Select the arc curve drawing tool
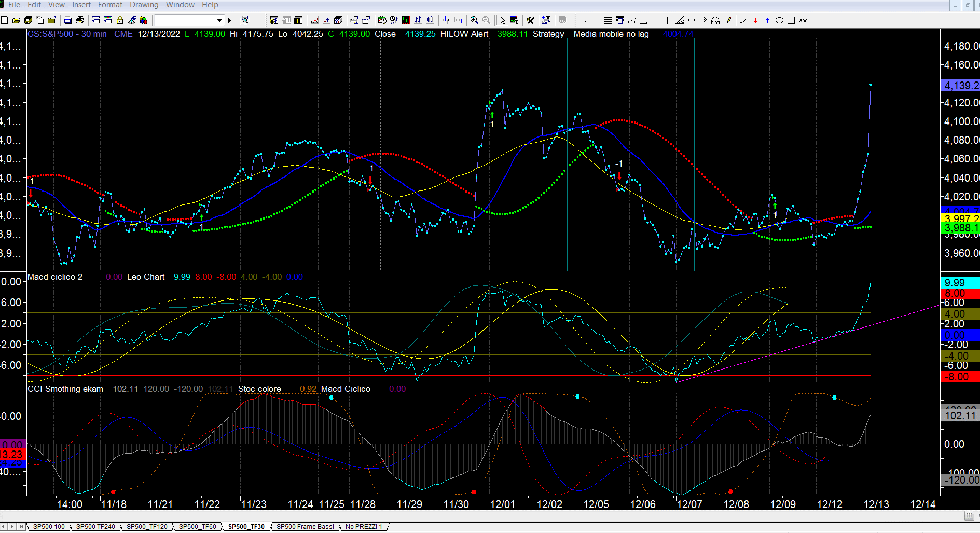Image resolution: width=980 pixels, height=533 pixels. point(743,20)
